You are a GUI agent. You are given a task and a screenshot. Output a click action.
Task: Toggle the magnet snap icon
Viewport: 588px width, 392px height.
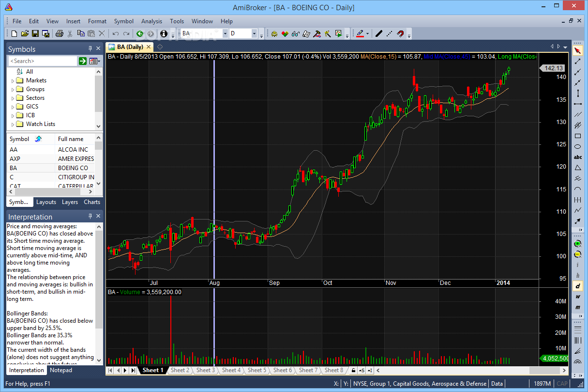400,34
